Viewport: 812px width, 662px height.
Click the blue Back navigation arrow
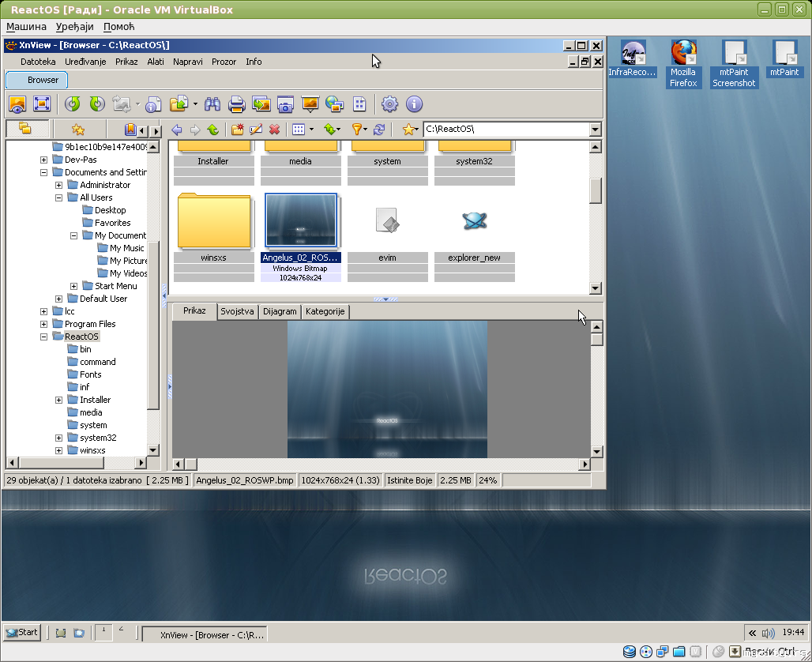[x=177, y=130]
